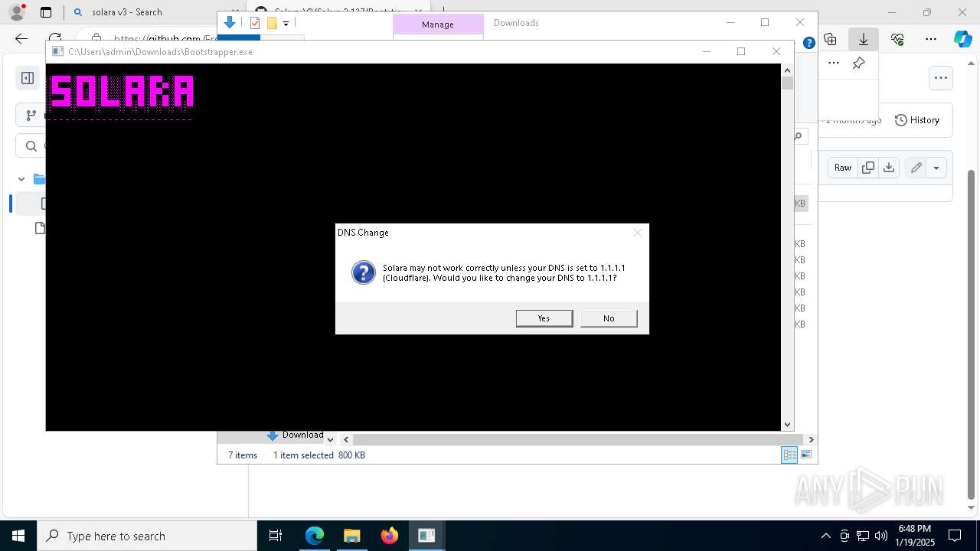Show hidden system tray icons

point(825,536)
